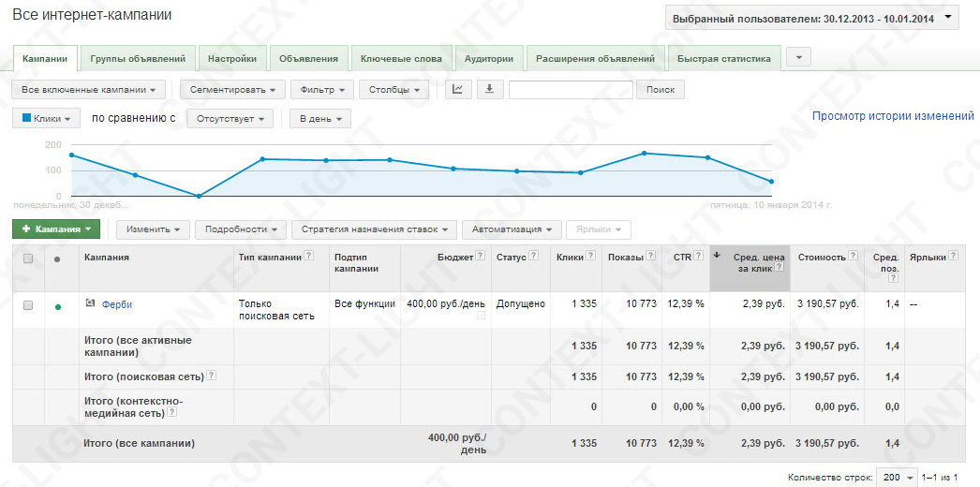
Task: Click help icon beside CTR header
Action: point(697,257)
